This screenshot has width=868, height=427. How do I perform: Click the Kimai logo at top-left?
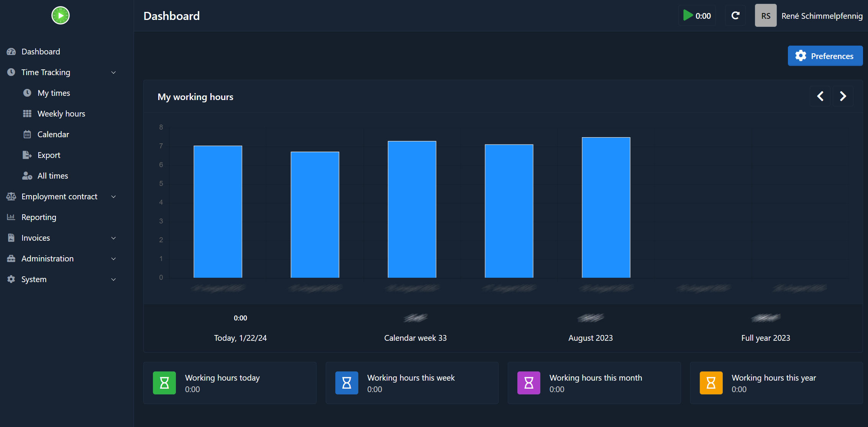(61, 16)
